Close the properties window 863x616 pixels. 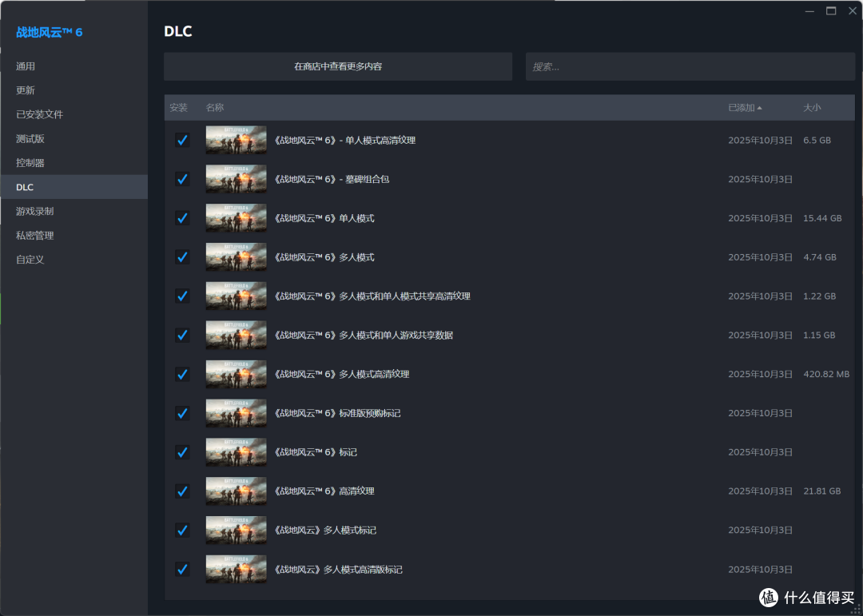click(x=853, y=11)
